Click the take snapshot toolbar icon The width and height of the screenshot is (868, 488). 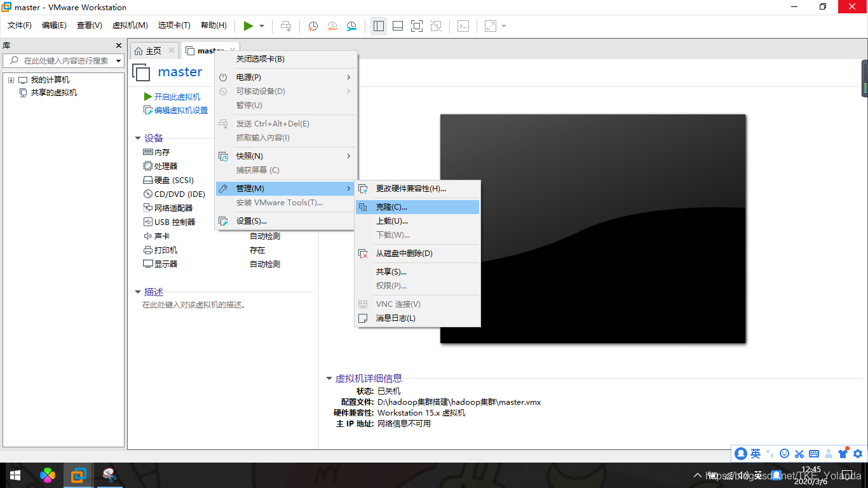pos(313,26)
